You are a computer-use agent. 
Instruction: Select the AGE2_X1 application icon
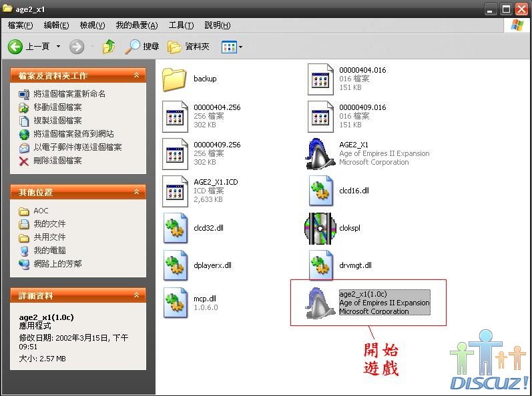point(320,154)
